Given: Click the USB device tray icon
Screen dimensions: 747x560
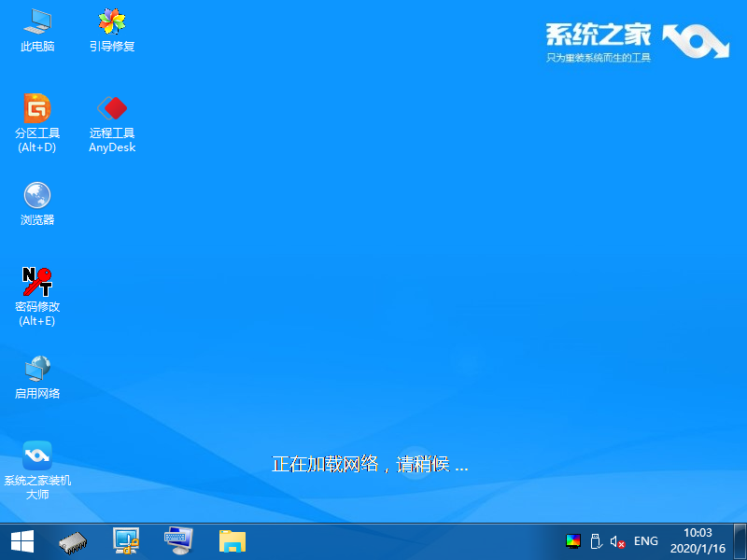Looking at the screenshot, I should point(595,541).
